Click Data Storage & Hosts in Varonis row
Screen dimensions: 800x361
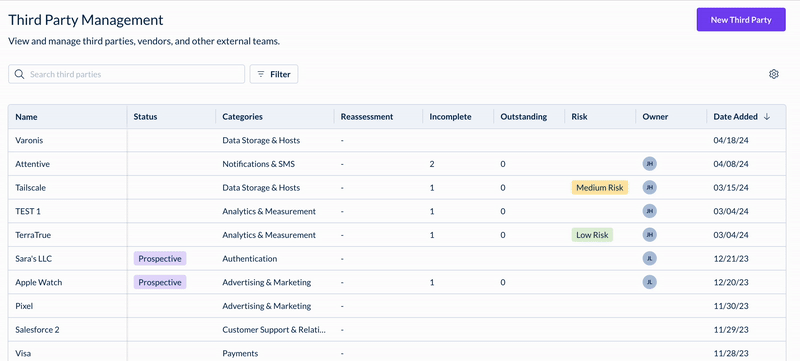pos(261,140)
